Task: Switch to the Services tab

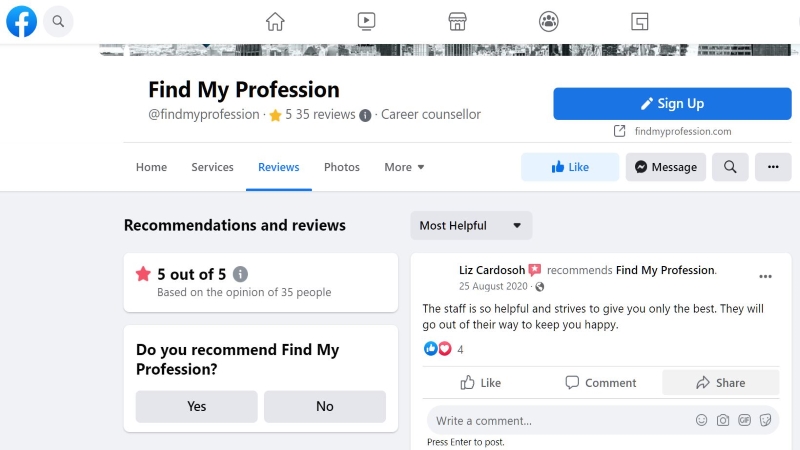Action: click(212, 167)
